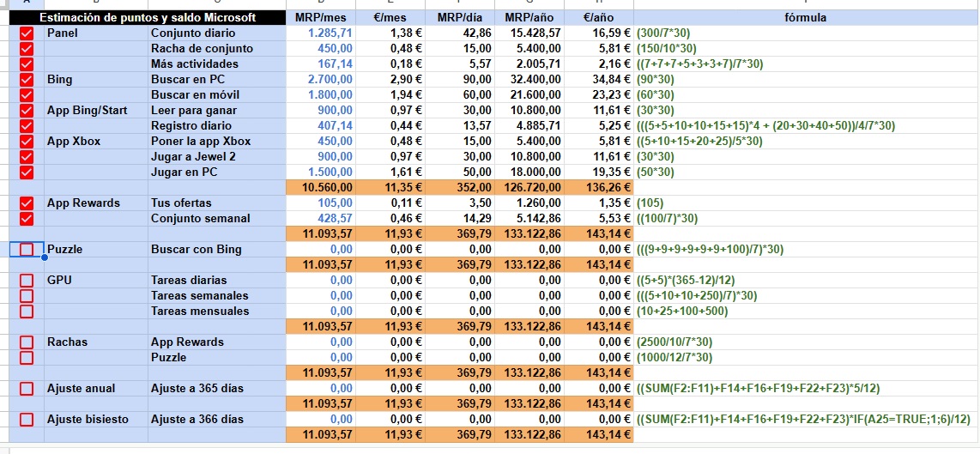This screenshot has width=980, height=454.
Task: Select the Ajuste anual cell
Action: pos(95,388)
